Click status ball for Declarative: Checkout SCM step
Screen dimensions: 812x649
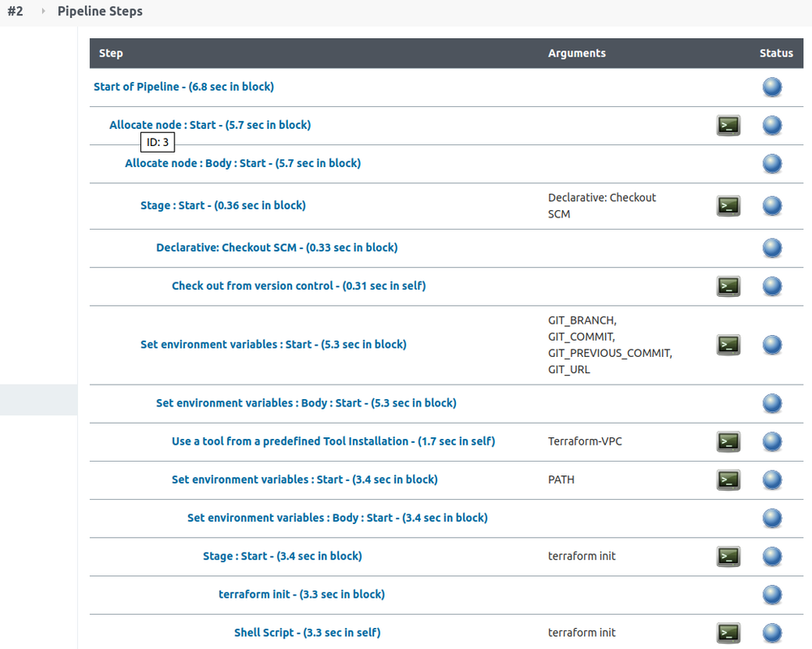(x=771, y=248)
